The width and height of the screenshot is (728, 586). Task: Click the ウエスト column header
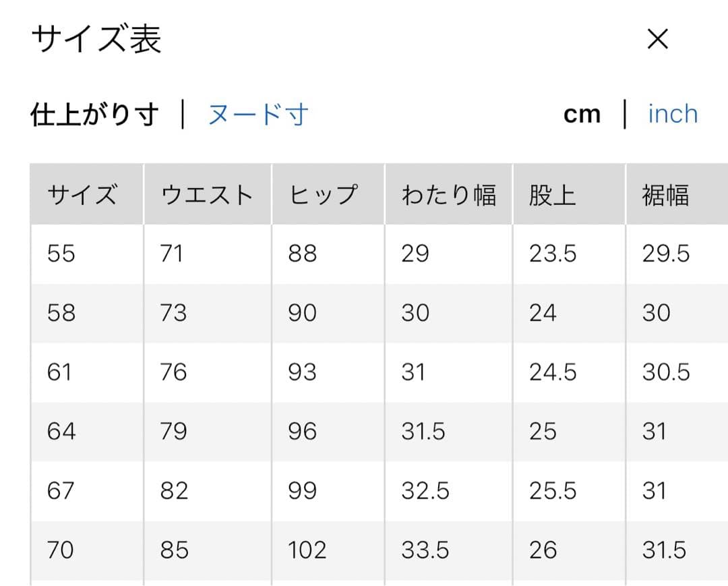coord(207,196)
